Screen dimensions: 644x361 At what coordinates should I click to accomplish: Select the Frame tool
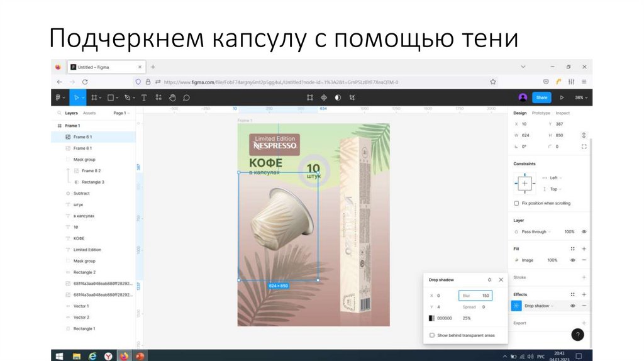click(94, 97)
